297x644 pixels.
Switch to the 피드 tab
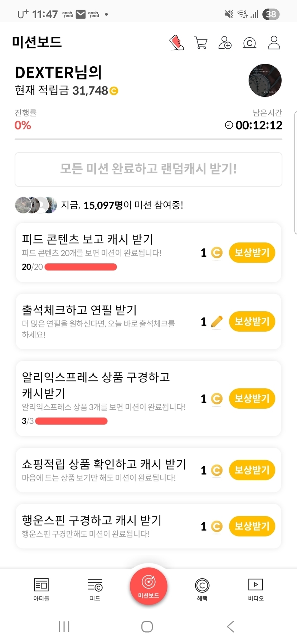pyautogui.click(x=95, y=589)
